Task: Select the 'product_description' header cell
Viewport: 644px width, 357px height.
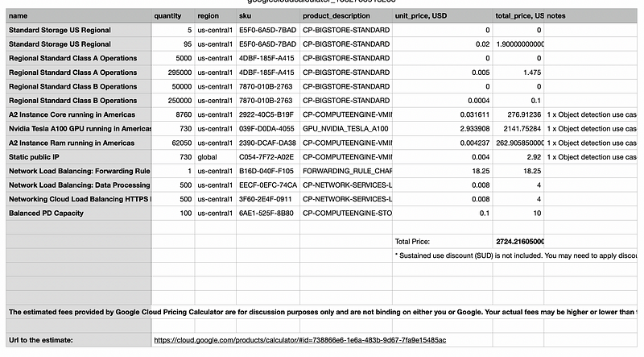Action: tap(346, 15)
